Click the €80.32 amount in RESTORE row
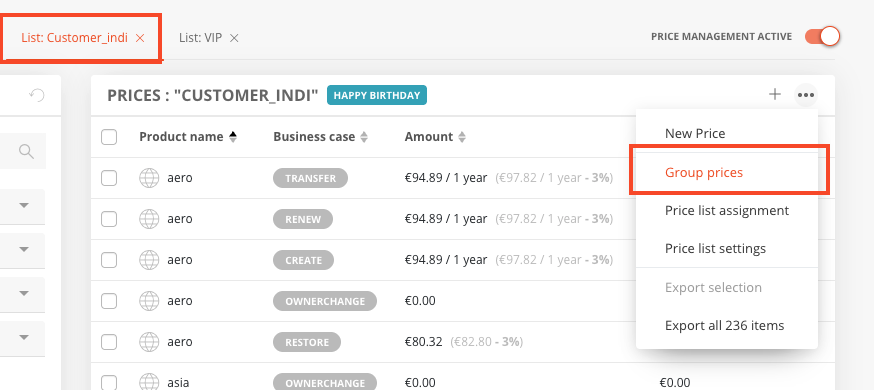The height and width of the screenshot is (390, 874). [x=424, y=342]
